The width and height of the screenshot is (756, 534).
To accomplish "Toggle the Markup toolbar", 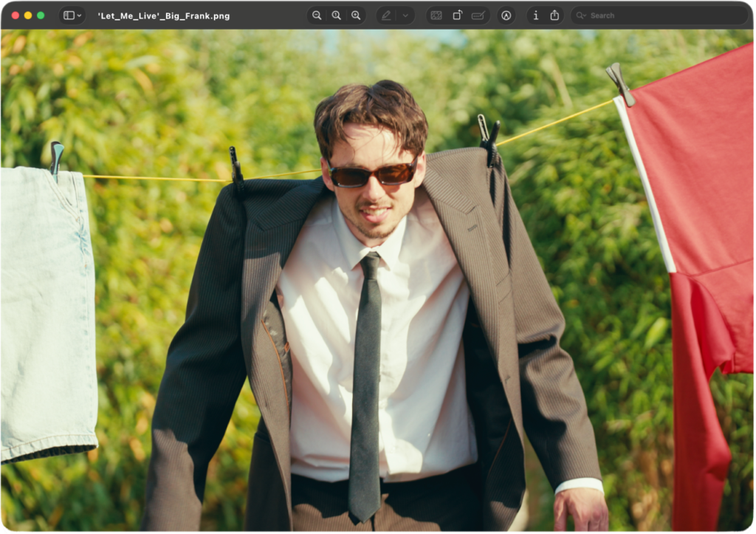I will pos(506,16).
